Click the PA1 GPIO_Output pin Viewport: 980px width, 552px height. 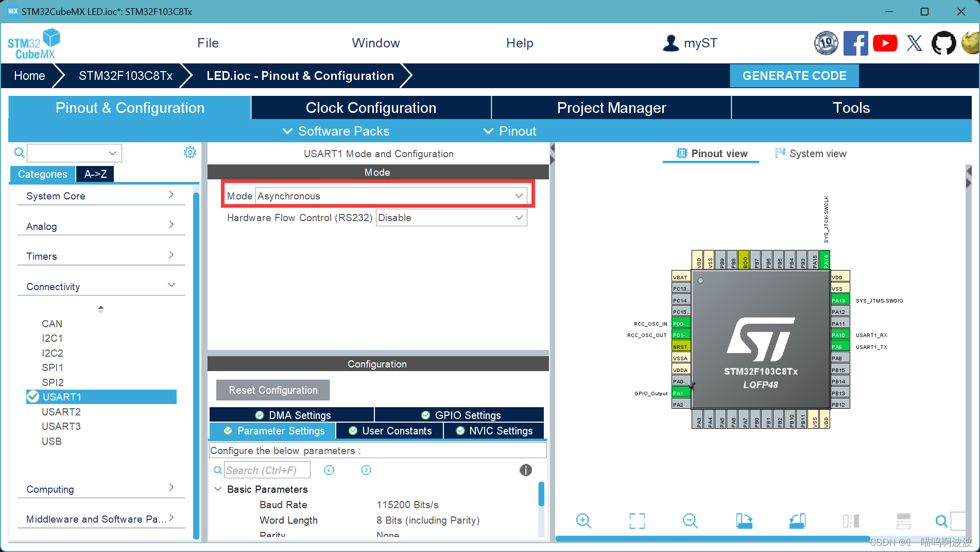(681, 393)
